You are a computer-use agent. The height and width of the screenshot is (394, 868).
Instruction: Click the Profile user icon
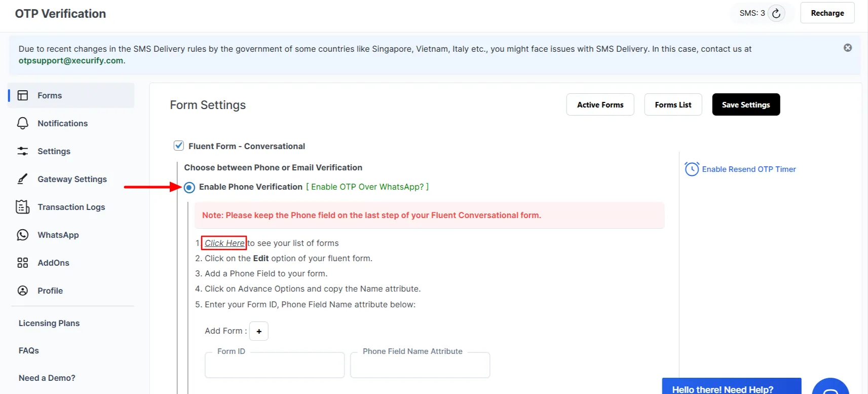(23, 291)
